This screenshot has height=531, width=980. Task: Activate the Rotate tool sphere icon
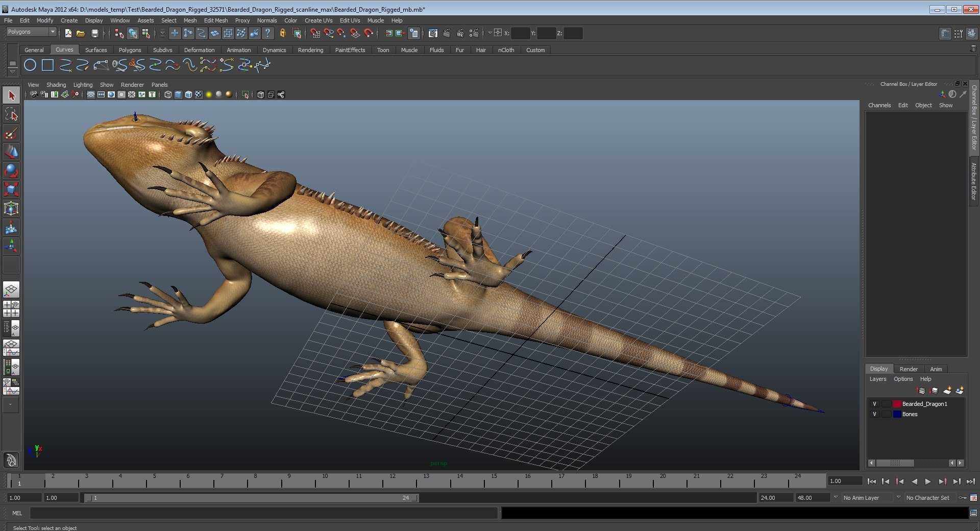11,171
